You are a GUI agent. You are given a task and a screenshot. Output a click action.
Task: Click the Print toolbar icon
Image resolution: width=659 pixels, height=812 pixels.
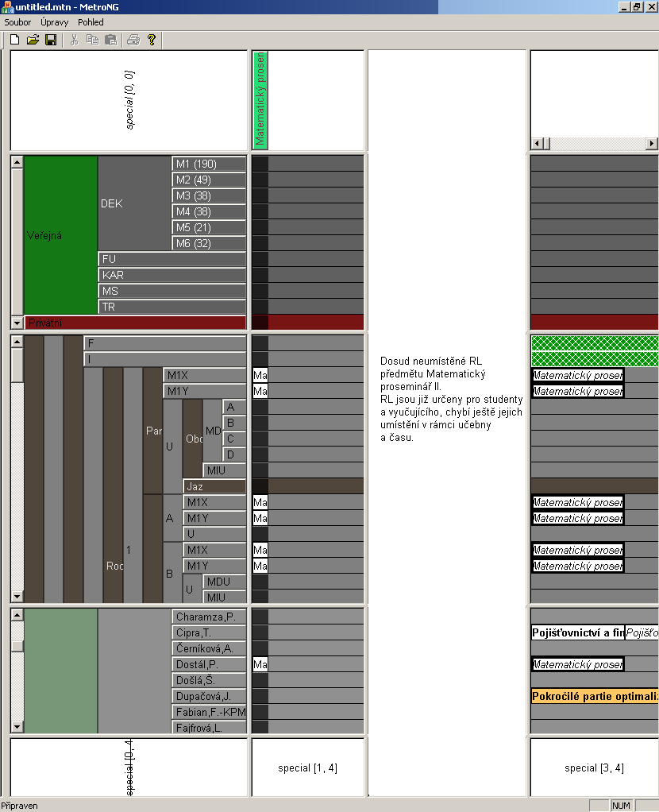(x=133, y=40)
